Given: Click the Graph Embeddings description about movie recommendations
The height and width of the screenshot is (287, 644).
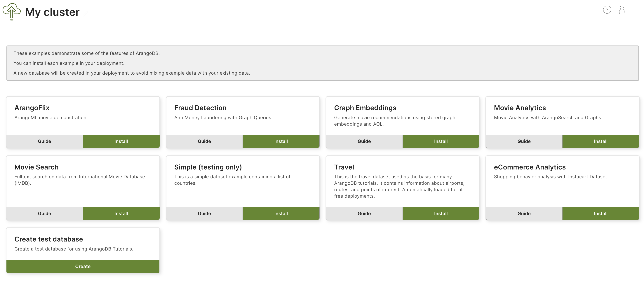Looking at the screenshot, I should 394,121.
